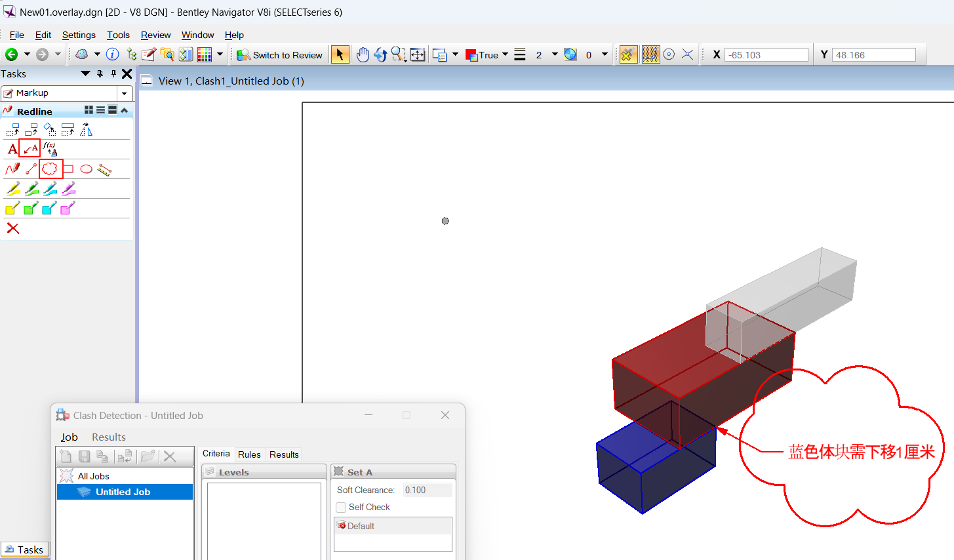Select the green highlighter pen
The image size is (954, 560).
[31, 190]
